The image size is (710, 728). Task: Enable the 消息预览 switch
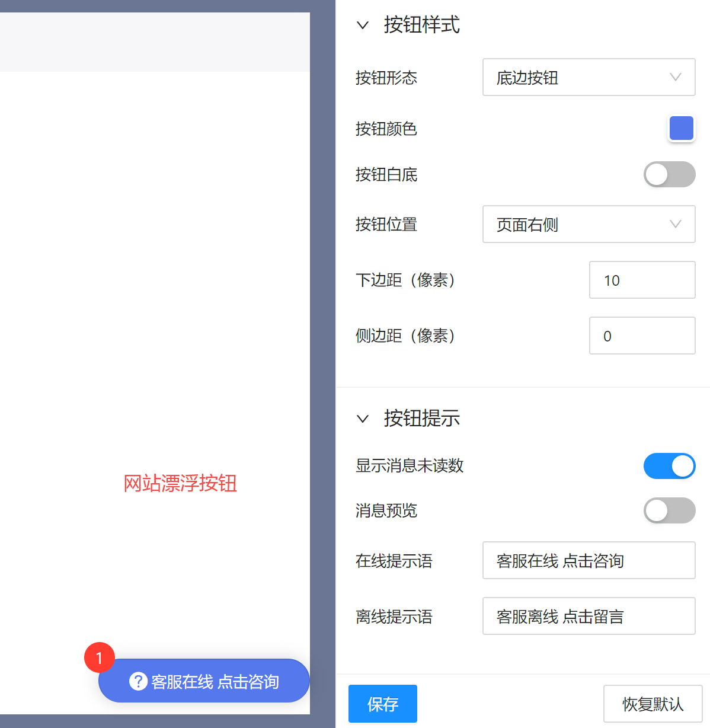coord(669,510)
